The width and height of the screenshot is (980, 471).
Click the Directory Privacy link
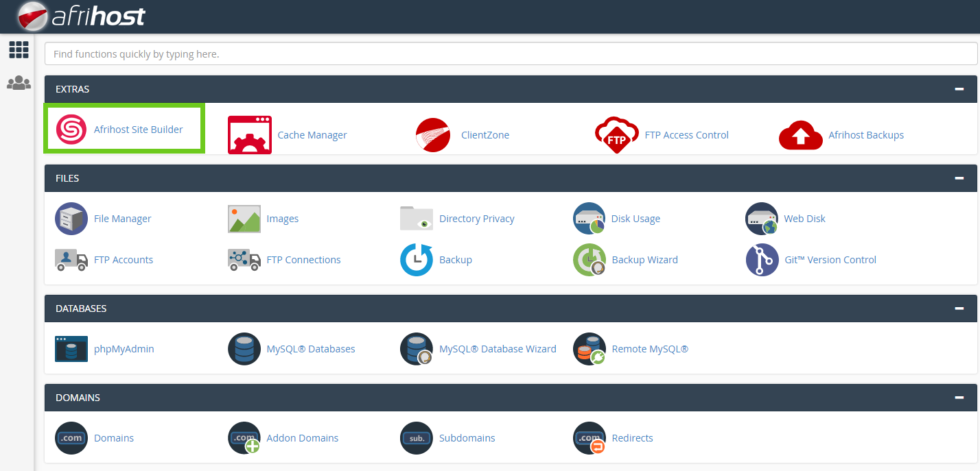(476, 219)
